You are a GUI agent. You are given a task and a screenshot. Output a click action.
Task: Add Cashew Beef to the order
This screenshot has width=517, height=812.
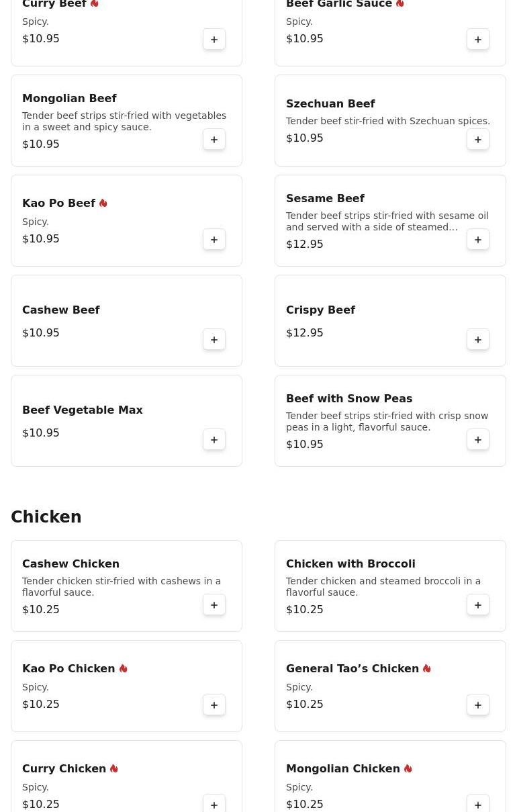tap(214, 340)
